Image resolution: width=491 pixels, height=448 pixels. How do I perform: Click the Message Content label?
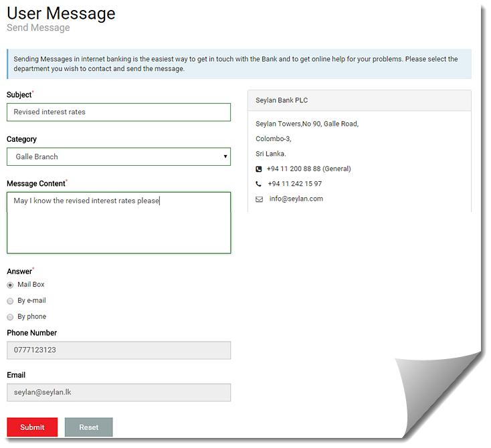click(36, 183)
